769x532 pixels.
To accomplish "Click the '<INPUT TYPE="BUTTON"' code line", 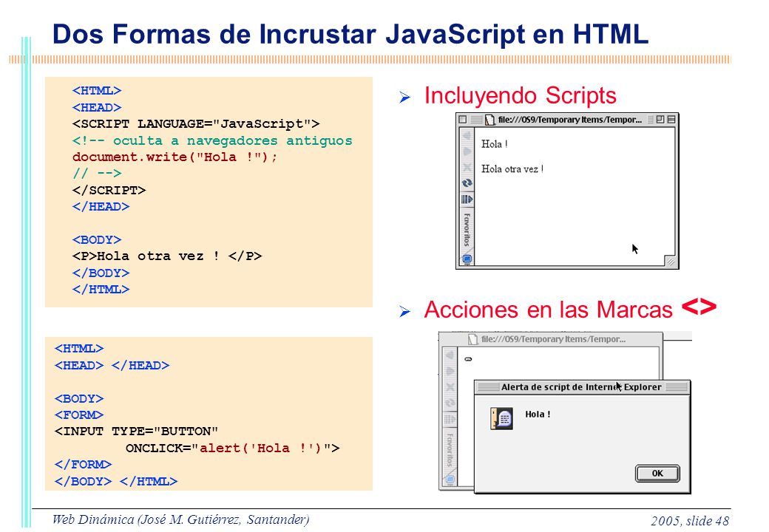I will click(136, 432).
